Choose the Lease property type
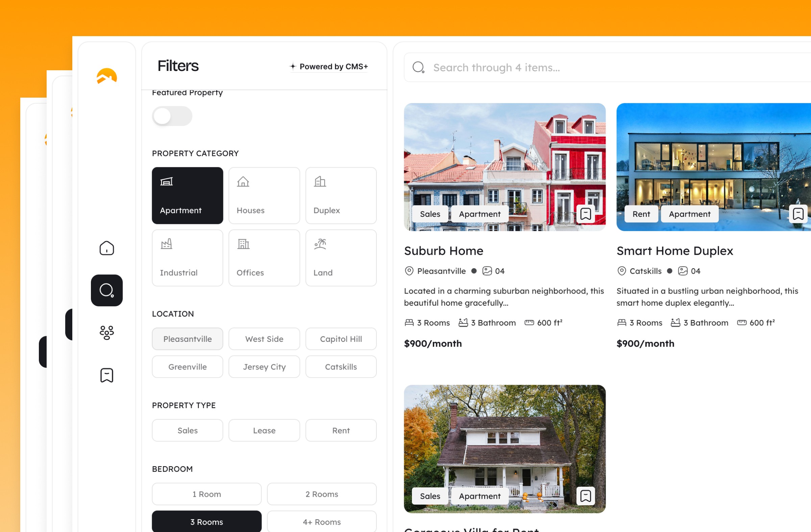Screen dimensions: 811x532 coord(264,431)
